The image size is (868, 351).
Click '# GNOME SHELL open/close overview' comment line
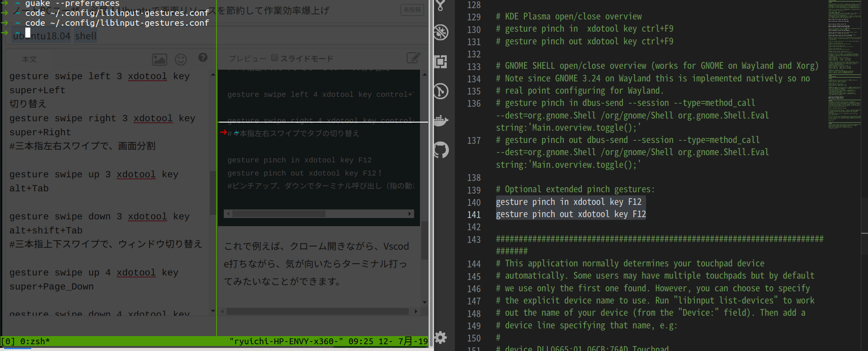point(657,66)
